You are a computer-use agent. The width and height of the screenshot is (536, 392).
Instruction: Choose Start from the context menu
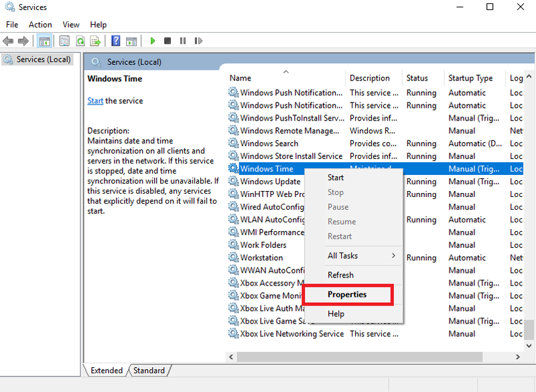354,178
